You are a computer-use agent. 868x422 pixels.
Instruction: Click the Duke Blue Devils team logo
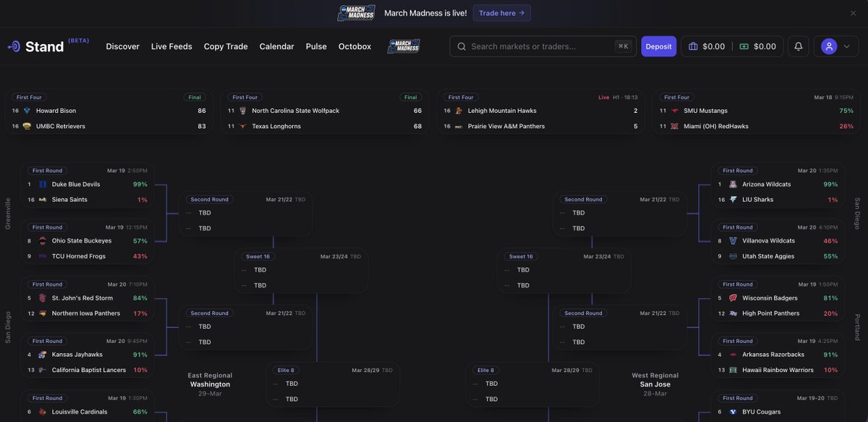(42, 185)
